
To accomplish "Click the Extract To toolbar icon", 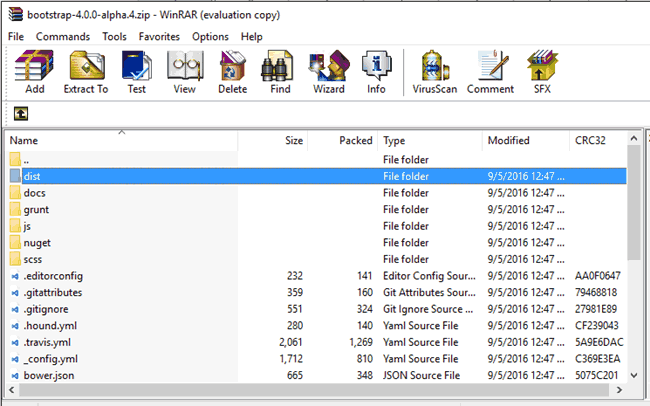I will 86,72.
